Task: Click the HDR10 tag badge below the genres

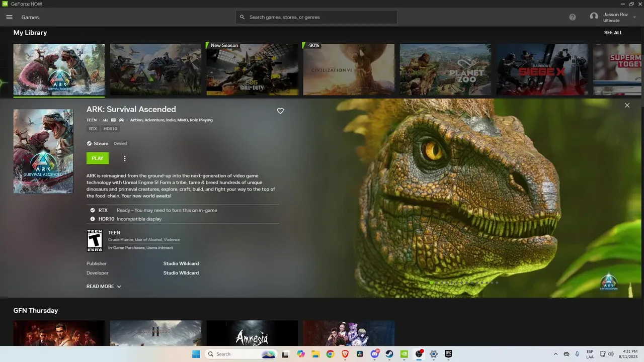Action: point(110,129)
